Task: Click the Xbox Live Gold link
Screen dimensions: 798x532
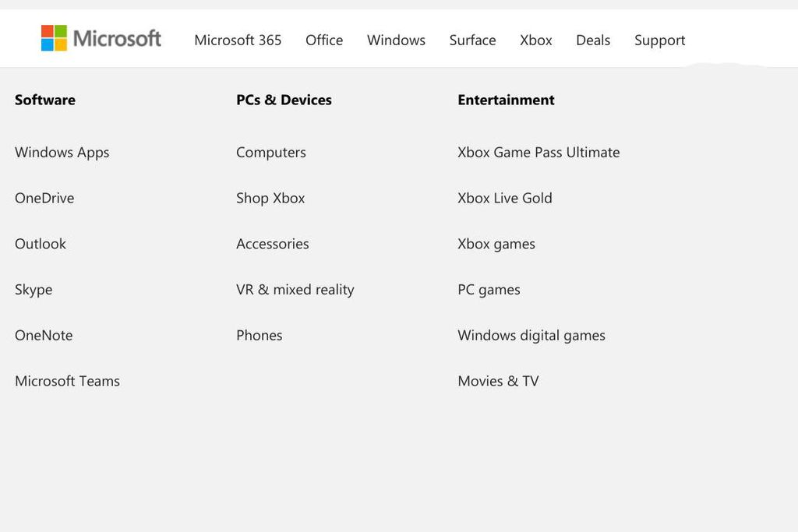Action: click(x=505, y=199)
